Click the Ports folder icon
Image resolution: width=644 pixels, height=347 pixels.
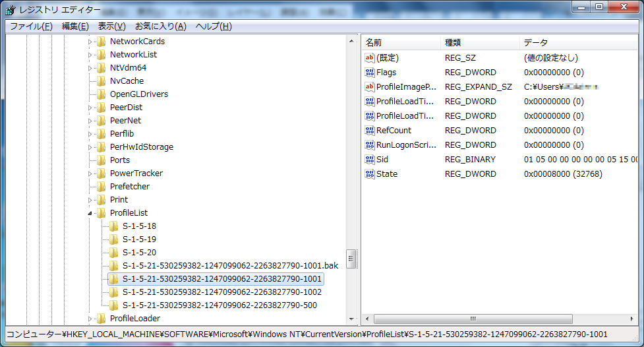pos(101,160)
